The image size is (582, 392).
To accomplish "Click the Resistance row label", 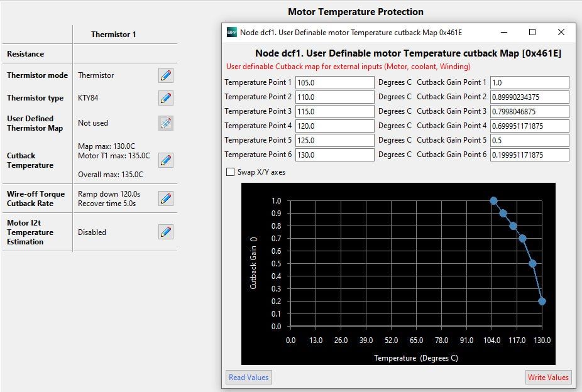I will (25, 54).
